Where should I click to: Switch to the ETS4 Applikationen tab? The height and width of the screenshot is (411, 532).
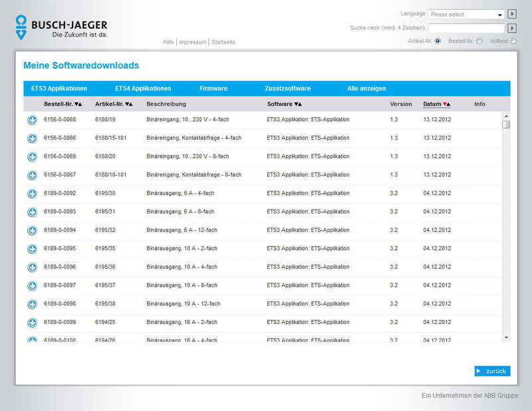click(143, 88)
